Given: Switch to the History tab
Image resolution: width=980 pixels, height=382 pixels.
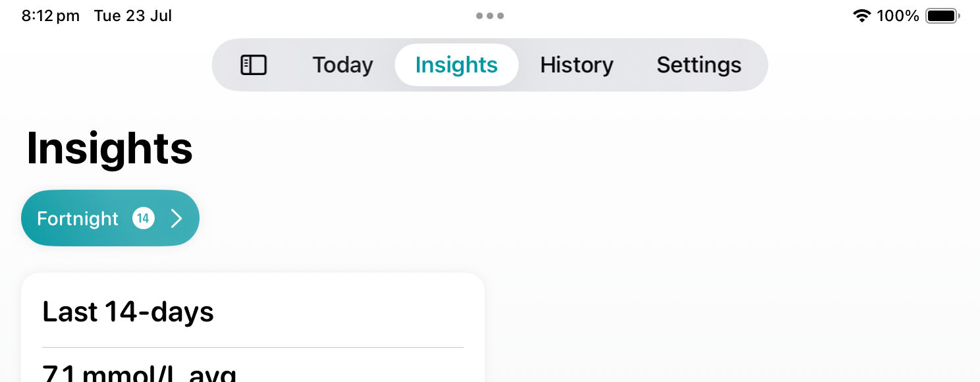Looking at the screenshot, I should 577,65.
